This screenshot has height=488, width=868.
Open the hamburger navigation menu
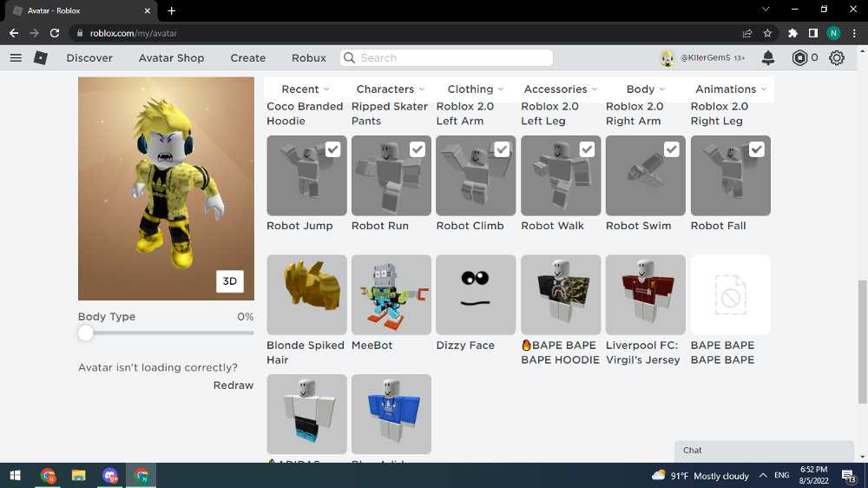16,58
